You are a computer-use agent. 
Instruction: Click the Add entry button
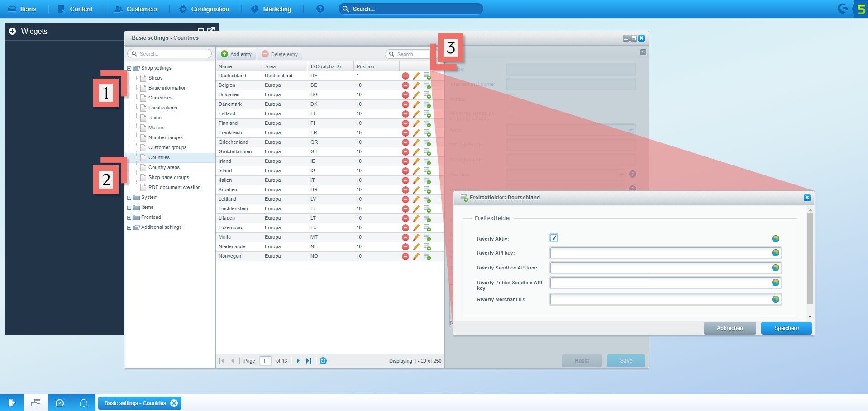coord(236,54)
